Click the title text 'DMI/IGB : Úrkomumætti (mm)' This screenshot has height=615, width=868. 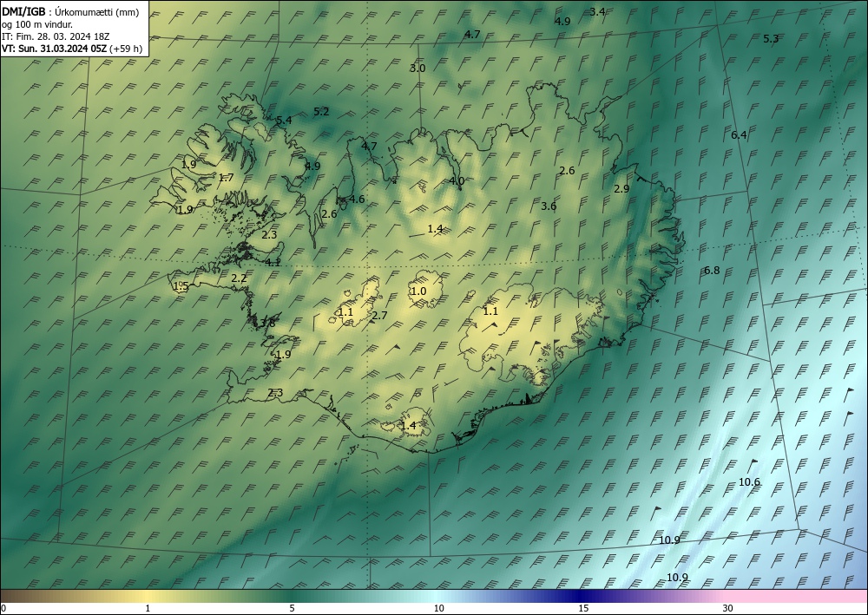point(70,12)
